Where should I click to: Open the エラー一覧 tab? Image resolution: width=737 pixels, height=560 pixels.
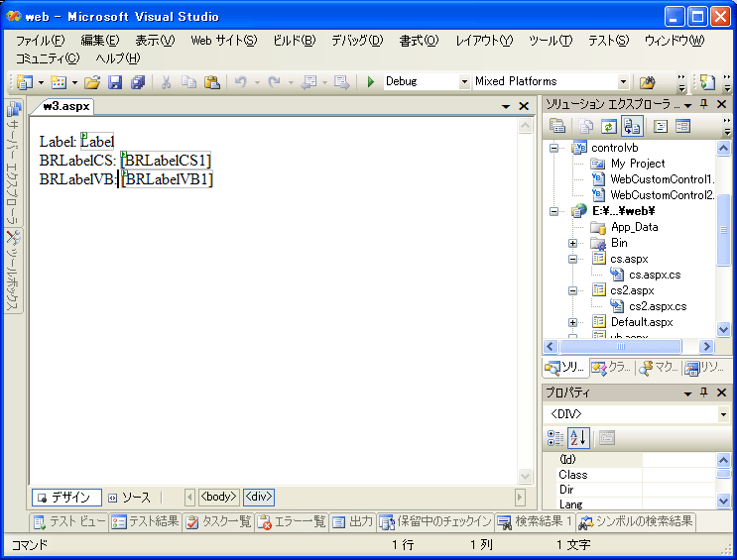coord(292,522)
